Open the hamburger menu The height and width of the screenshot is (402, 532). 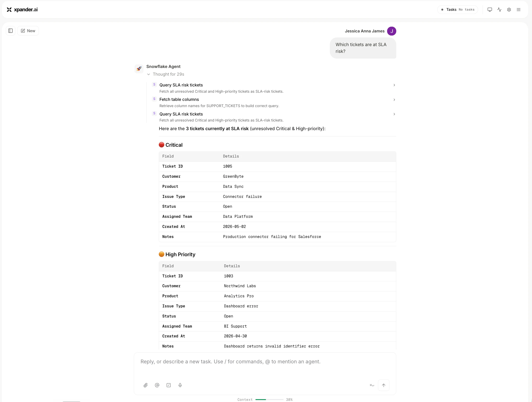pos(519,10)
